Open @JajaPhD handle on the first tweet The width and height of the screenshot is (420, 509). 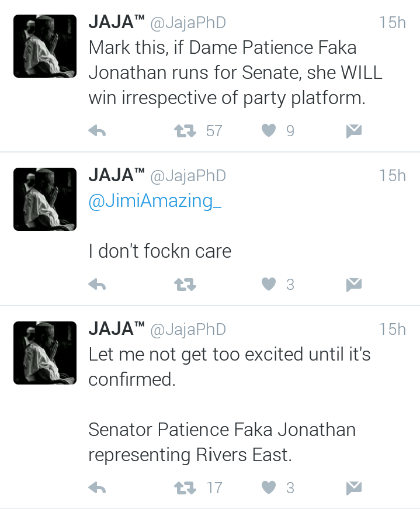coord(188,23)
